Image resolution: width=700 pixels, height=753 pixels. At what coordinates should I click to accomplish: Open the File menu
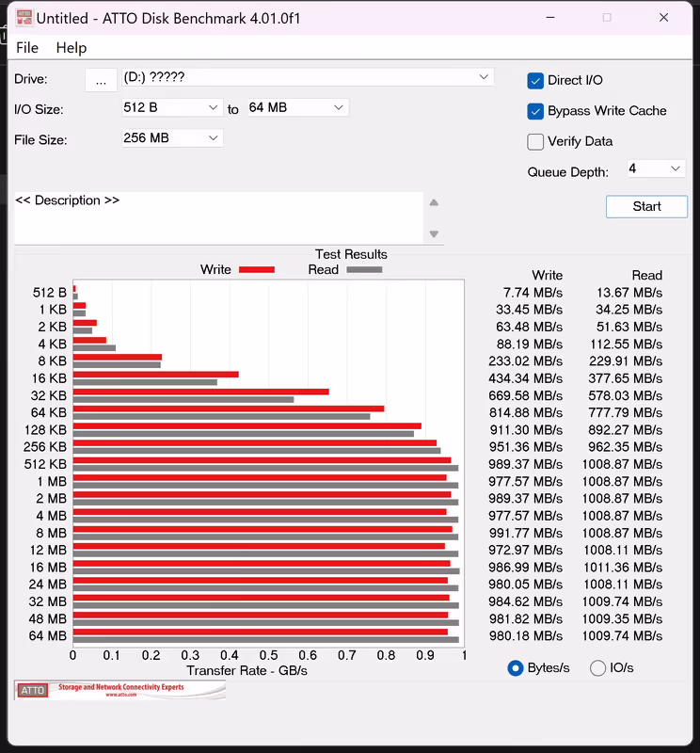click(27, 48)
